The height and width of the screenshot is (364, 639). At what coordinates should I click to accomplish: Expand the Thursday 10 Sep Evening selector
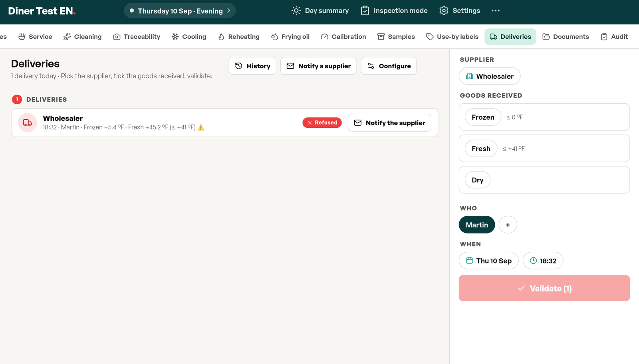[180, 11]
